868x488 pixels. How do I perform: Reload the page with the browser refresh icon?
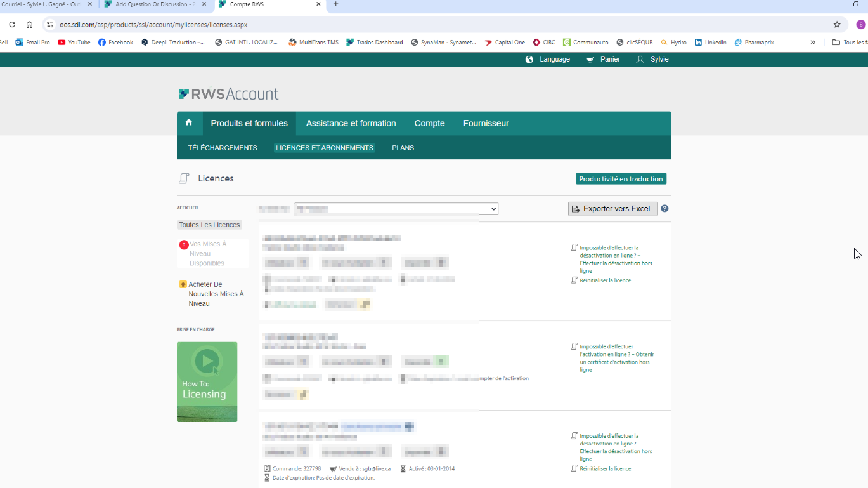coord(12,25)
